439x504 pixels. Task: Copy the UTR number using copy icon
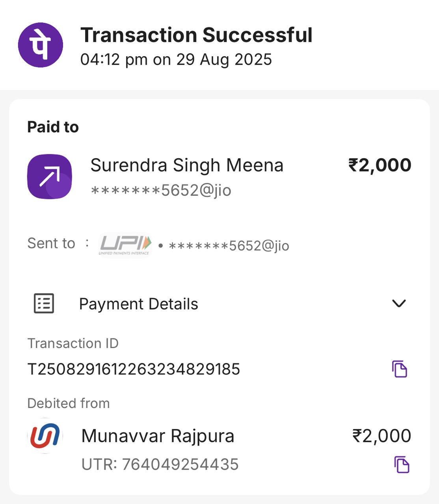(x=402, y=464)
